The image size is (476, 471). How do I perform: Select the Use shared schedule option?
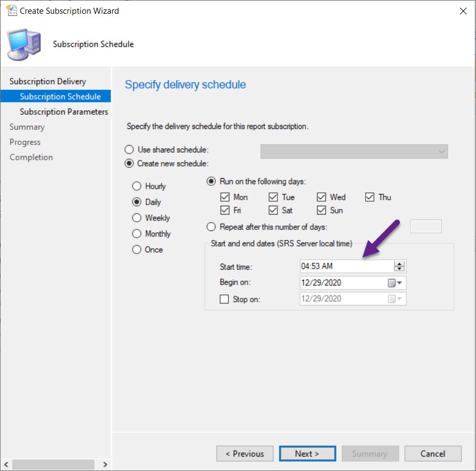129,149
